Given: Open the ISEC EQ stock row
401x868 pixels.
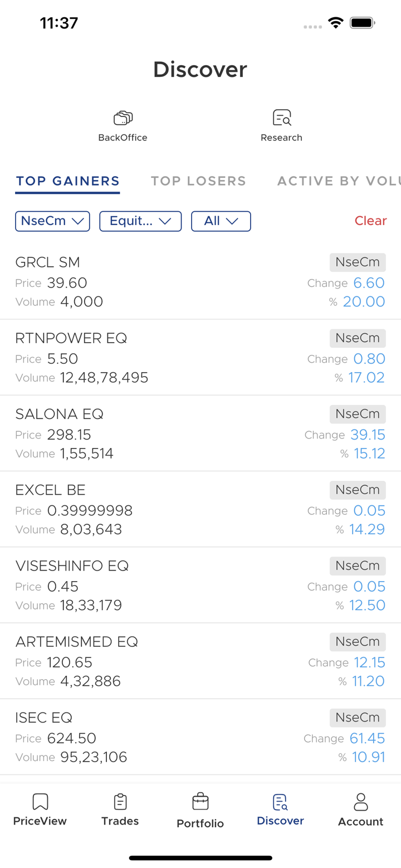Looking at the screenshot, I should coord(167,737).
